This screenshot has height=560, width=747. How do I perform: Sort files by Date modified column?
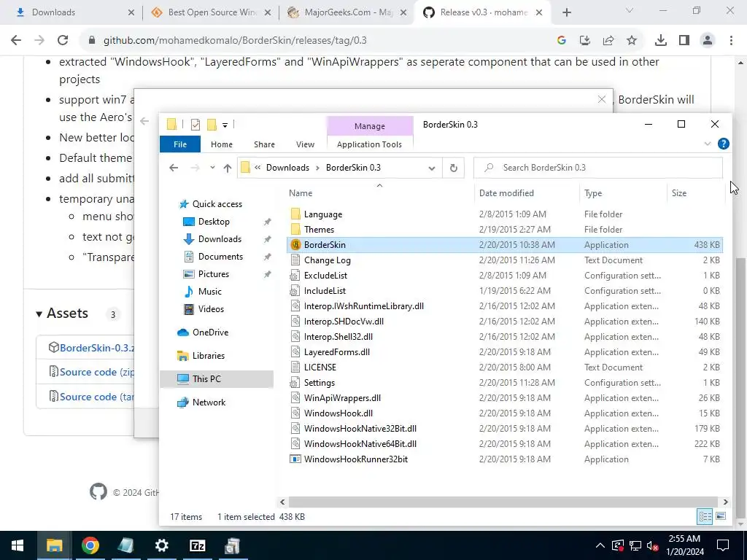click(506, 192)
